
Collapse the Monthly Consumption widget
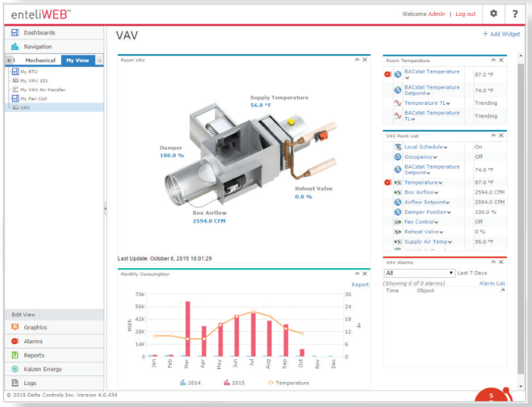[x=357, y=273]
